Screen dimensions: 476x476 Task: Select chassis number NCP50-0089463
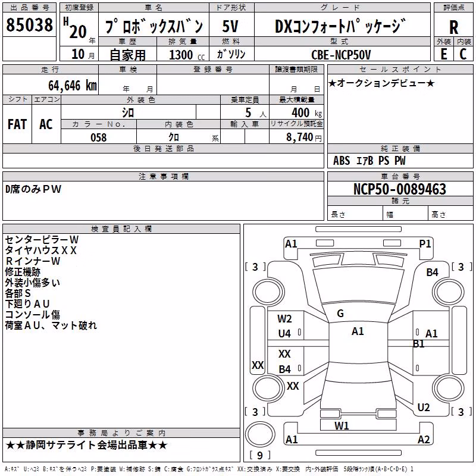click(400, 189)
